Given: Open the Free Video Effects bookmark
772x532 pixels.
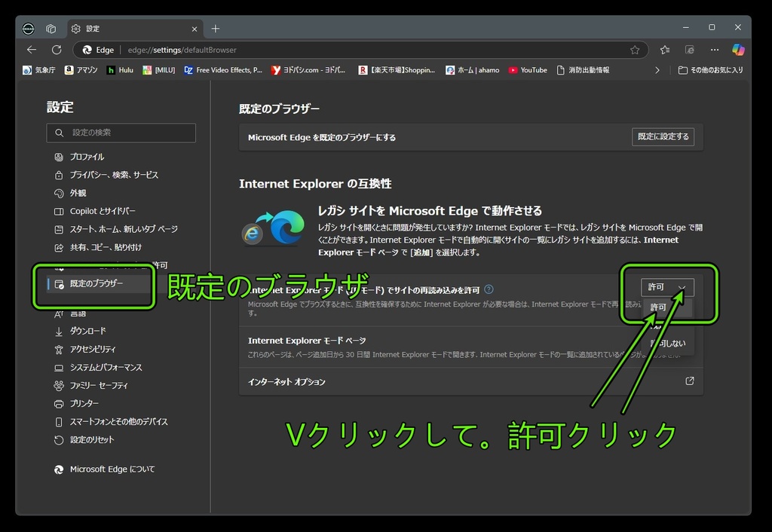Looking at the screenshot, I should click(223, 70).
